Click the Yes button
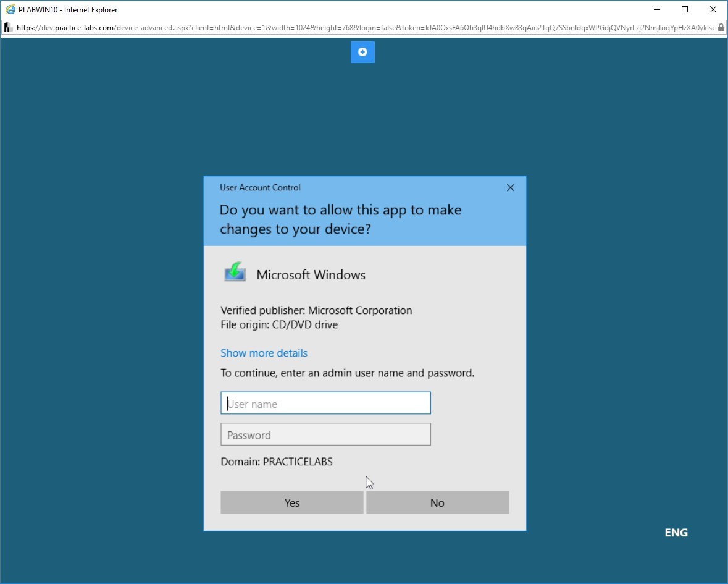728x584 pixels. pyautogui.click(x=292, y=502)
